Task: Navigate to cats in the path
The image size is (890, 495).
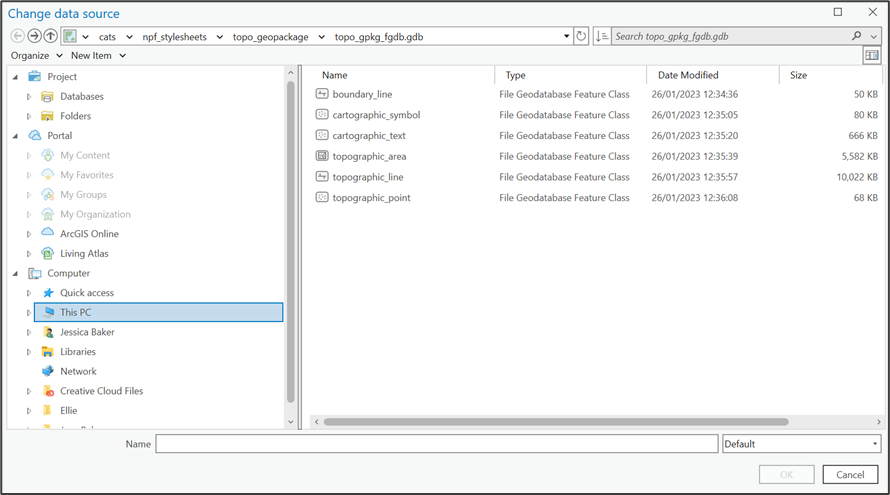Action: (x=107, y=37)
